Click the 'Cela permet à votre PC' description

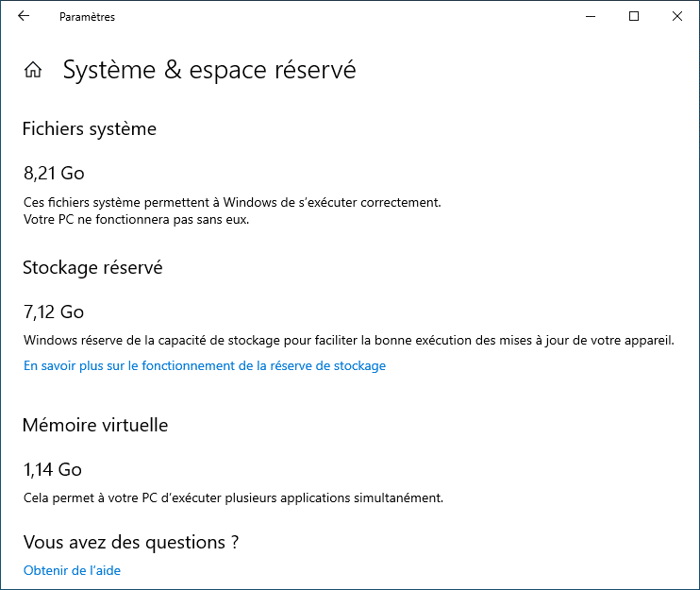tap(233, 497)
